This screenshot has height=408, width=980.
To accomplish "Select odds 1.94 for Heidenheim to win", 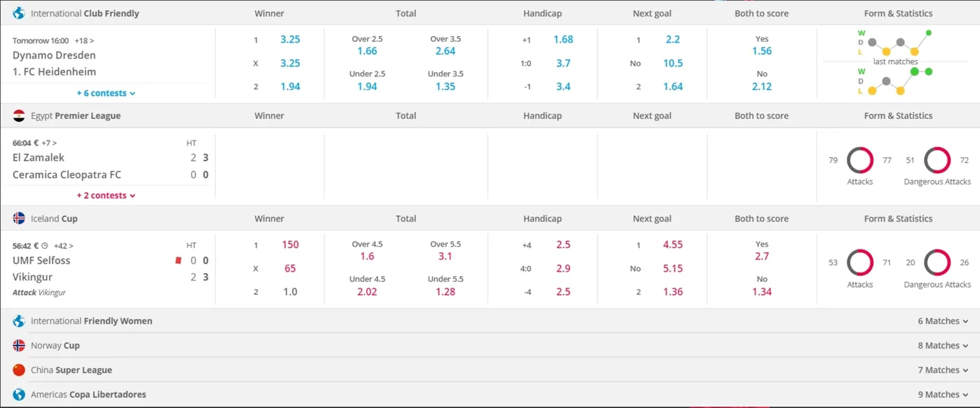I will click(290, 87).
